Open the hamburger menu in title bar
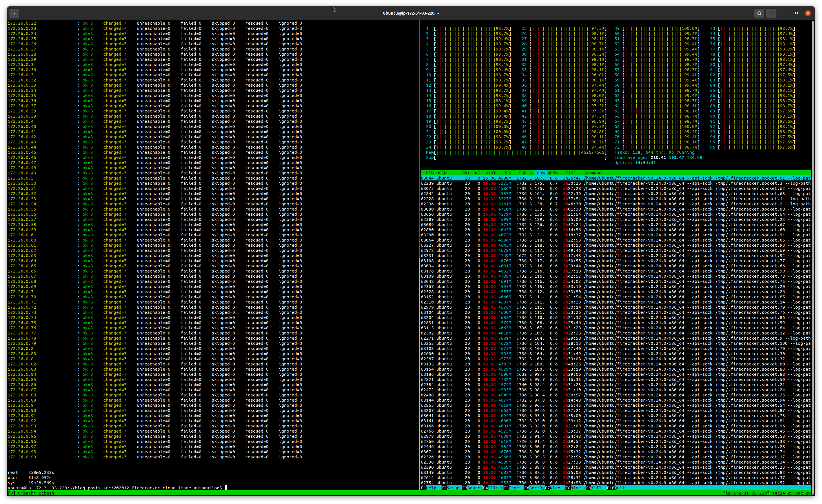The image size is (822, 504). tap(771, 13)
